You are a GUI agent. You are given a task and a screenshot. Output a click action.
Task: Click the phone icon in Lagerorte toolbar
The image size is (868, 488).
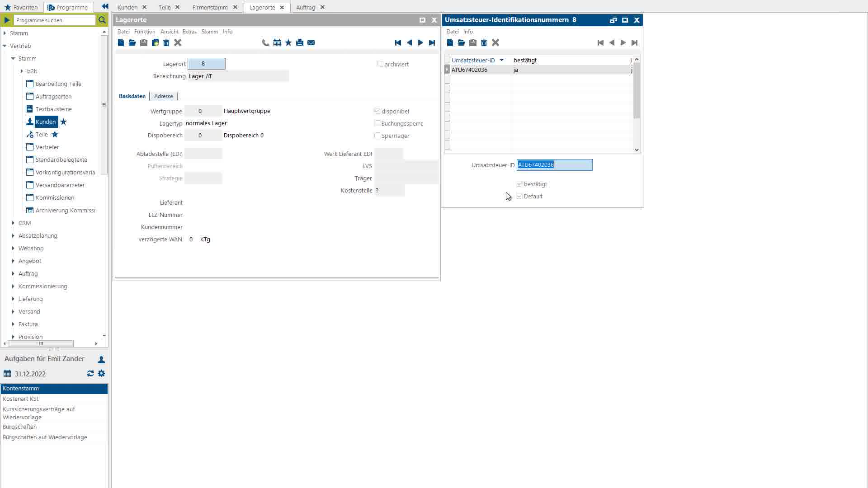click(x=265, y=42)
